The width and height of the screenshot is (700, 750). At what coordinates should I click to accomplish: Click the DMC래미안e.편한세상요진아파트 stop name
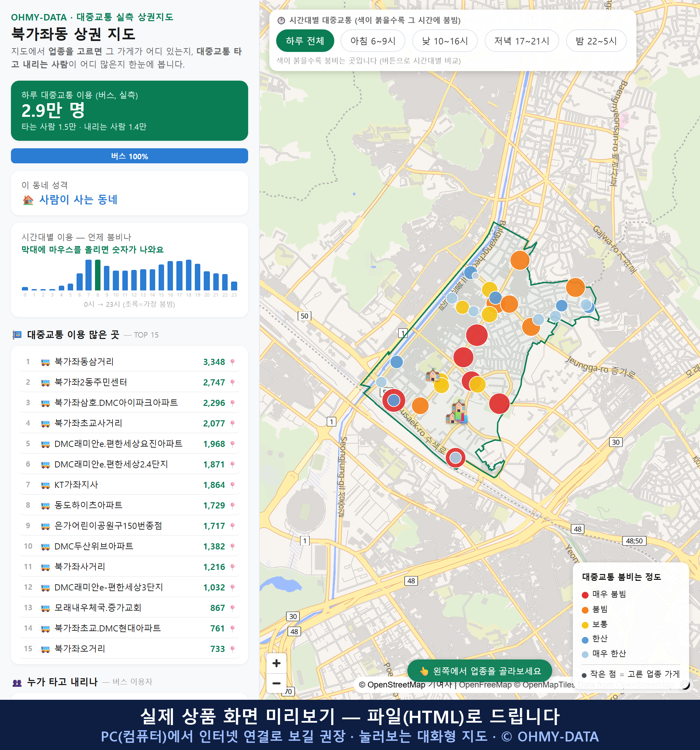(x=119, y=444)
